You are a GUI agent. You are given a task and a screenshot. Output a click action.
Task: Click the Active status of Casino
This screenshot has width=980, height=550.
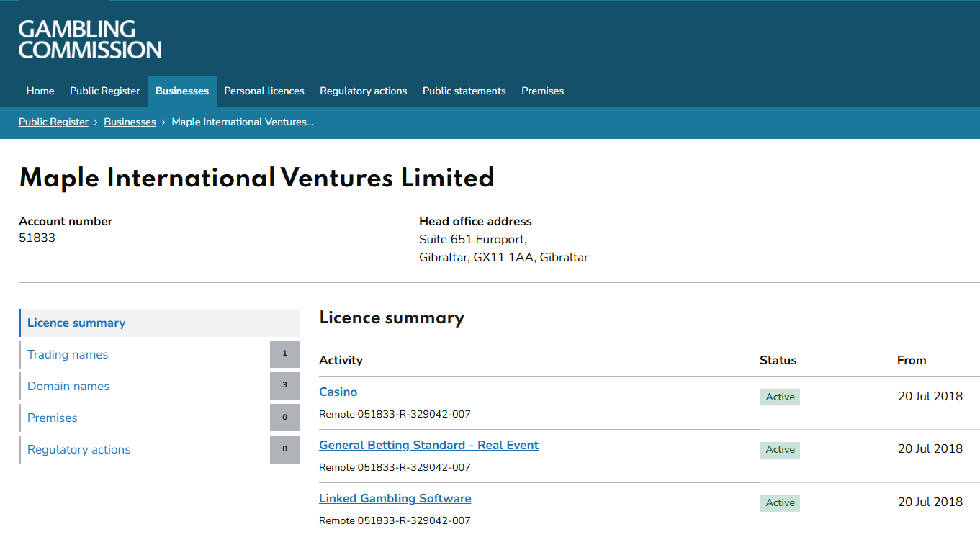click(780, 397)
